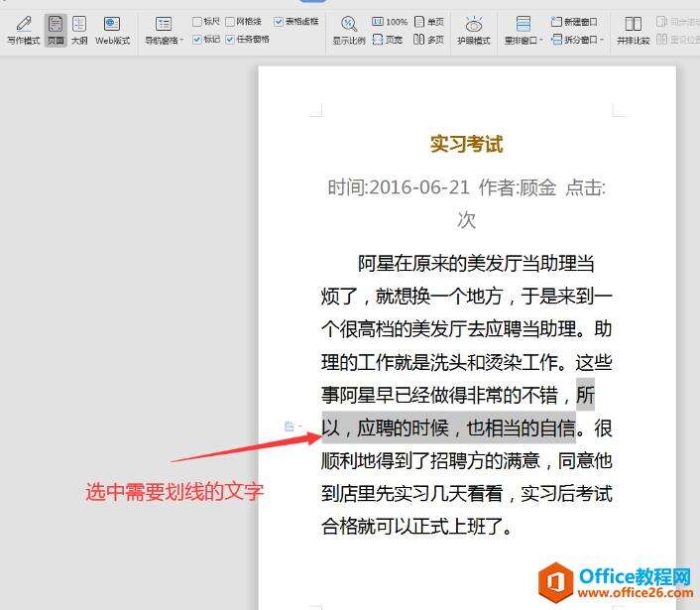
Task: Open a New window (新建窗口)
Action: coord(574,22)
